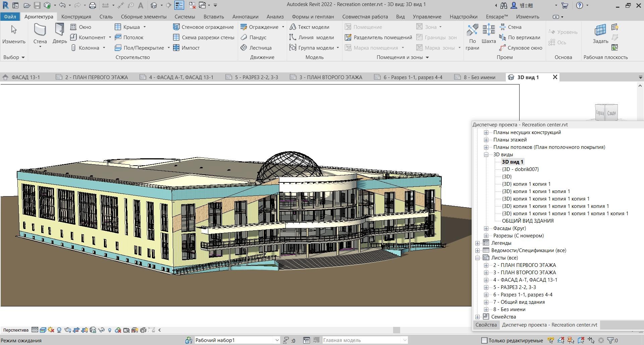Expand the Легенды tree node
644x345 pixels.
click(477, 243)
